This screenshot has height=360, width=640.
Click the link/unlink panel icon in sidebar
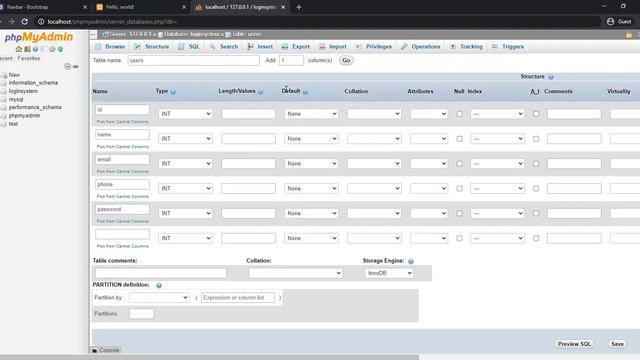76,66
